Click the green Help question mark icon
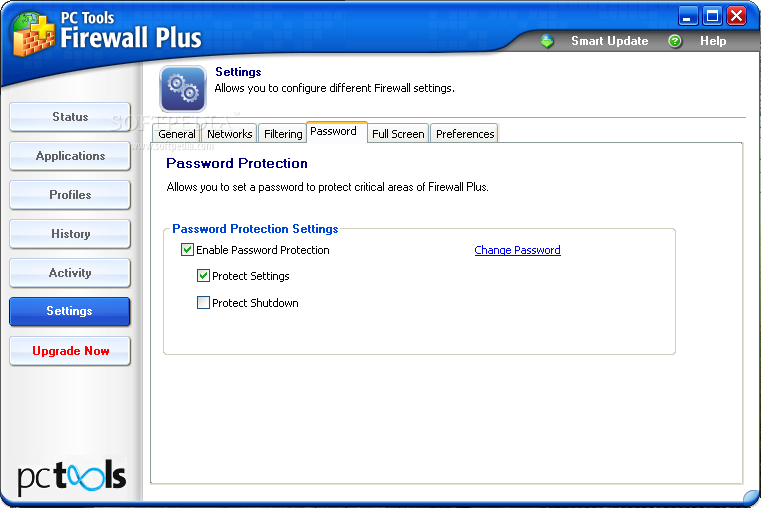761x508 pixels. click(x=675, y=41)
